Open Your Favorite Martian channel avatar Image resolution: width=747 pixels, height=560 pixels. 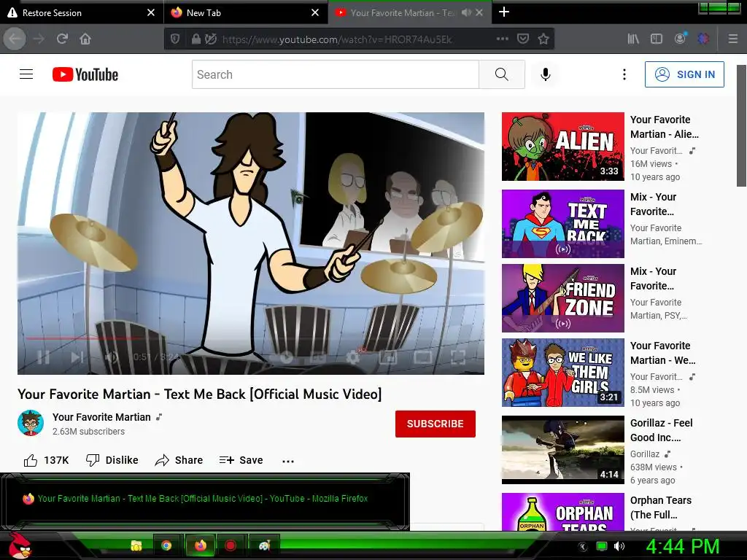pyautogui.click(x=31, y=423)
